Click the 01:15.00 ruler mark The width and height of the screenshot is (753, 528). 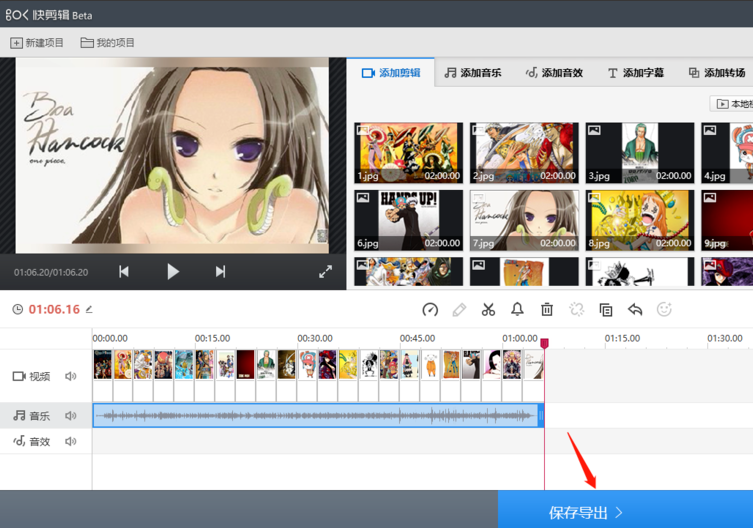pyautogui.click(x=622, y=338)
